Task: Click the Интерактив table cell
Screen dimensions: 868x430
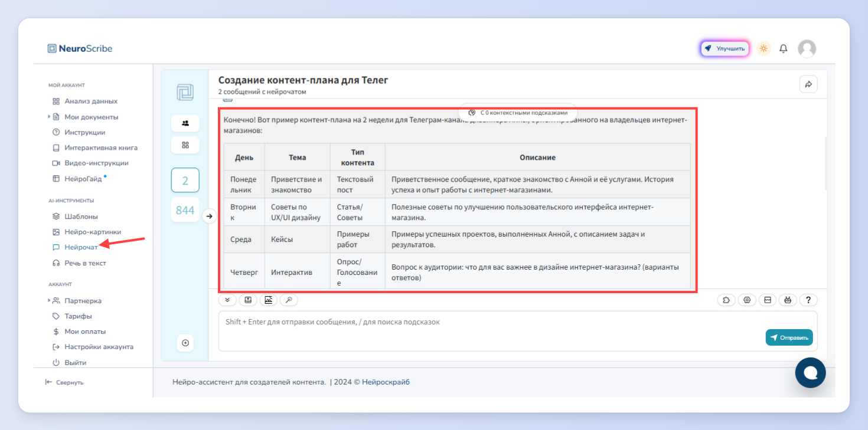Action: click(297, 273)
